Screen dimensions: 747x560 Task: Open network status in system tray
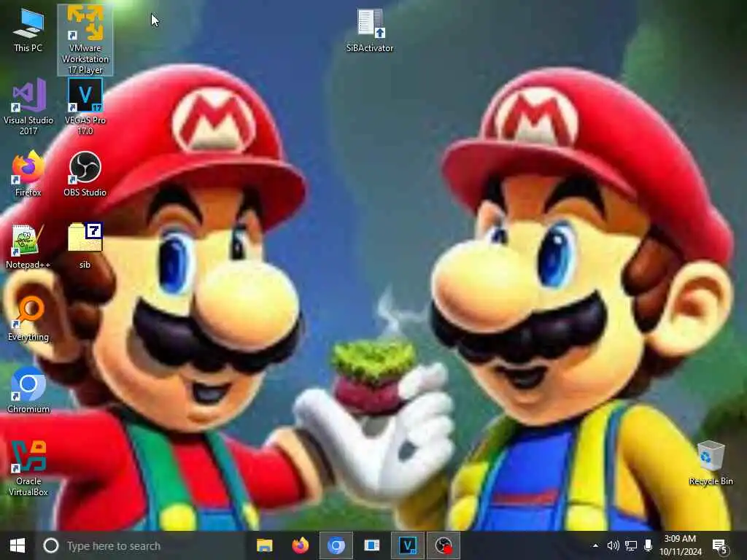coord(631,545)
